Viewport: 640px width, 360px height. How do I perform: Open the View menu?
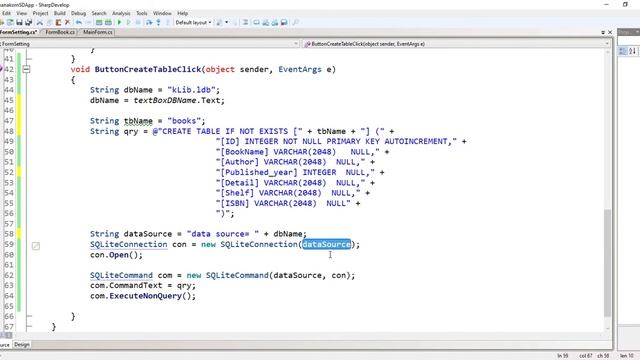[x=22, y=13]
